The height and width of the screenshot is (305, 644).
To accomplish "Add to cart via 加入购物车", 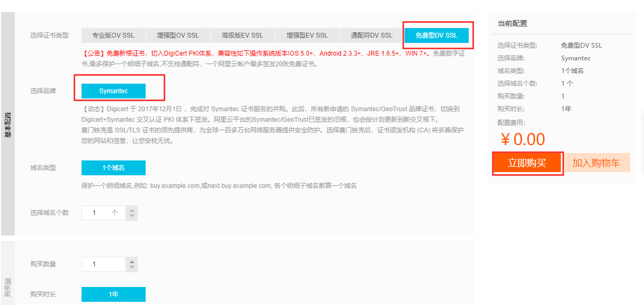I will 596,163.
